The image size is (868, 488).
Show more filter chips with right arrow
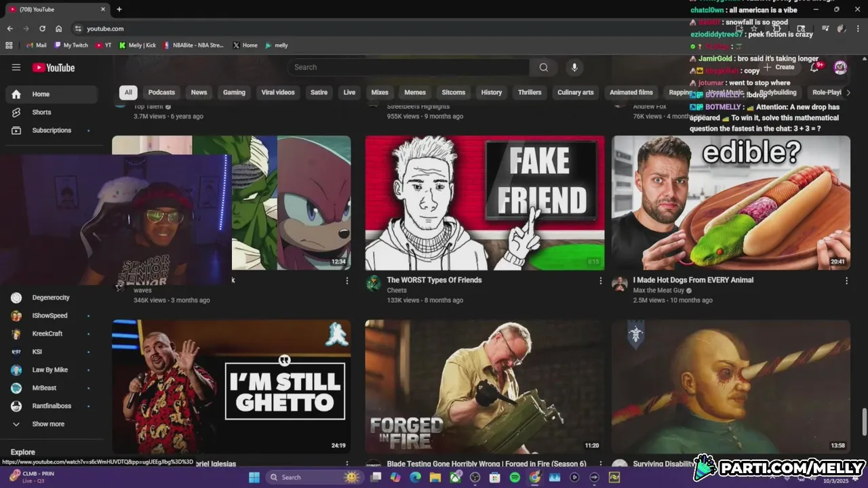point(848,92)
